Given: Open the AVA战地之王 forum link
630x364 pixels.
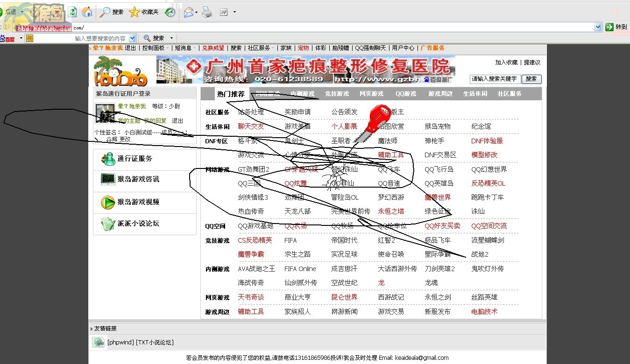Looking at the screenshot, I should pos(256,269).
